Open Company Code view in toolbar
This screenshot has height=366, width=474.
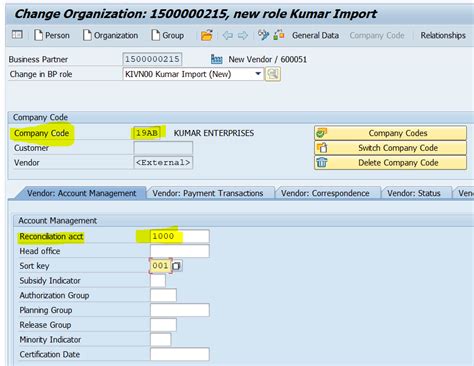(377, 35)
